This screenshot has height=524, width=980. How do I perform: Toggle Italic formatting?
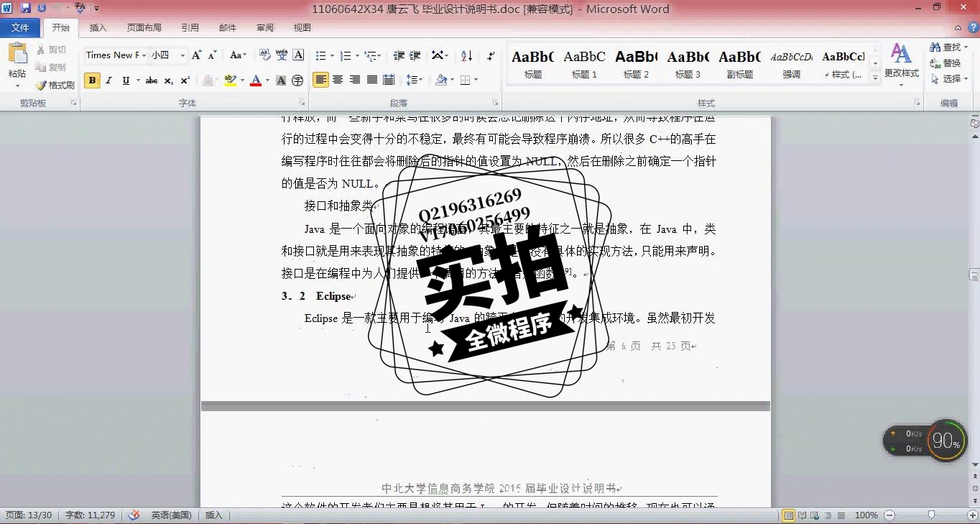point(108,81)
